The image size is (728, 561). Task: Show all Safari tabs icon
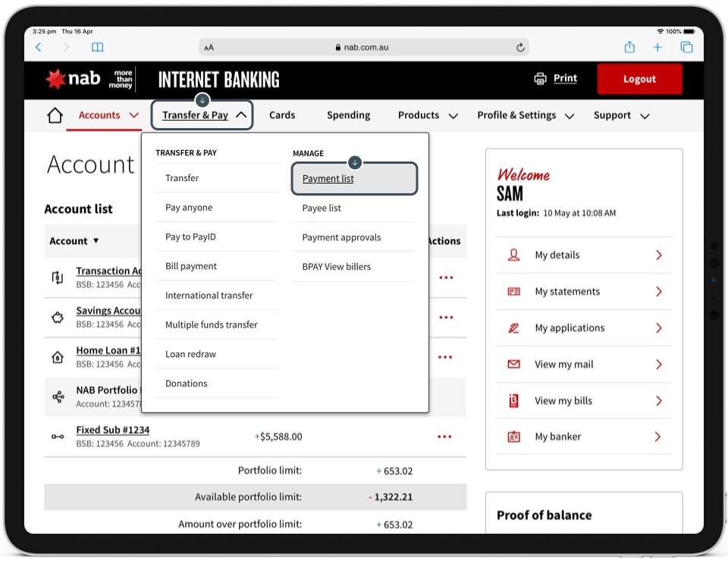(x=686, y=47)
